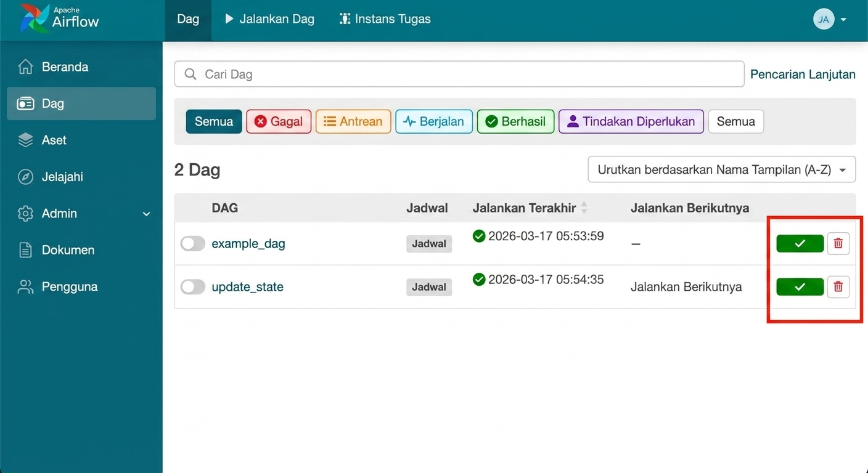
Task: Click Jadwal badge for example_dag
Action: (429, 244)
